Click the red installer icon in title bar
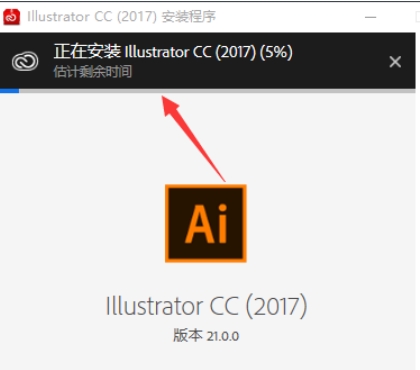This screenshot has width=420, height=370. pyautogui.click(x=12, y=16)
